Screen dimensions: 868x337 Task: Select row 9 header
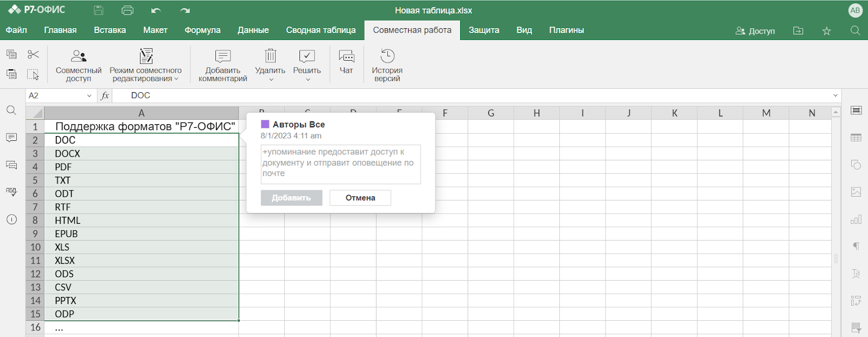coord(35,234)
